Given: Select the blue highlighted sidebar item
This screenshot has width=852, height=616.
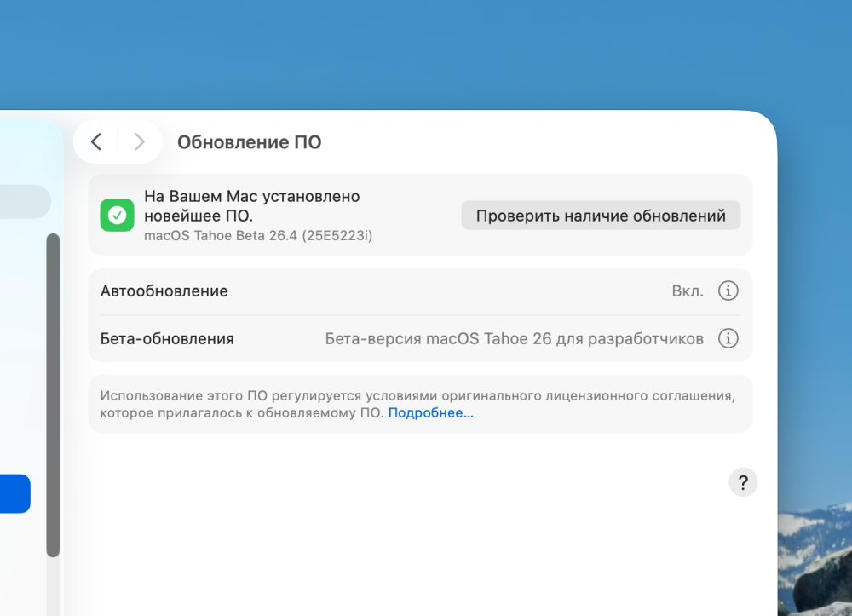Looking at the screenshot, I should (14, 493).
